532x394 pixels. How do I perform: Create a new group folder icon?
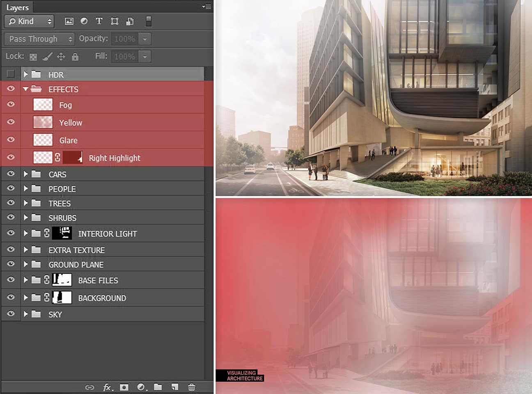(x=158, y=387)
